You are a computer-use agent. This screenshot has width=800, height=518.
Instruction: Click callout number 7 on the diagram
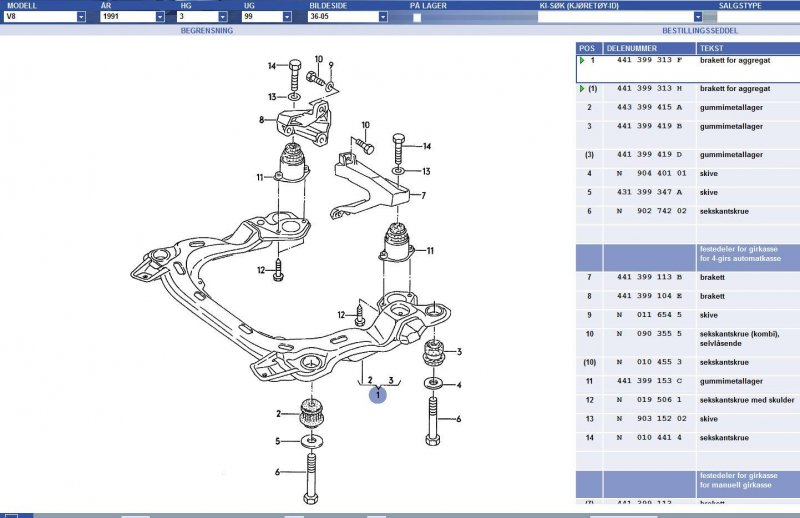pyautogui.click(x=423, y=196)
